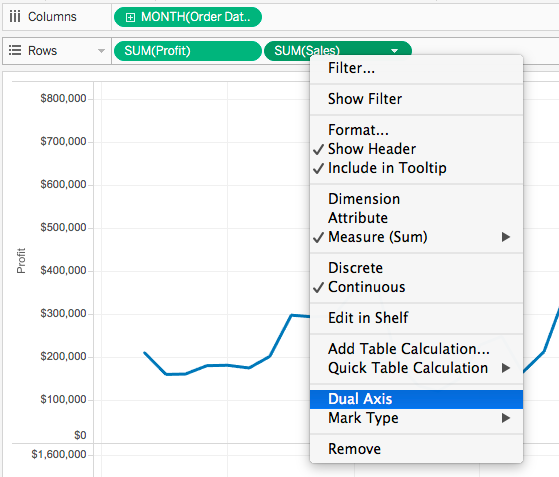Expand the Measure (Sum) submenu arrow
The width and height of the screenshot is (559, 477).
506,237
